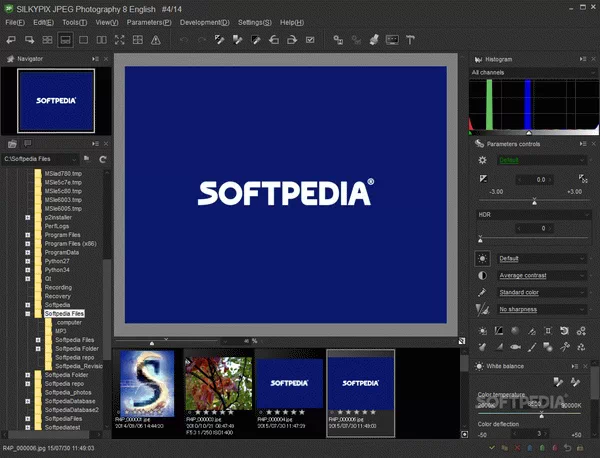Open Standard color dropdown
The image size is (600, 458).
pyautogui.click(x=541, y=292)
